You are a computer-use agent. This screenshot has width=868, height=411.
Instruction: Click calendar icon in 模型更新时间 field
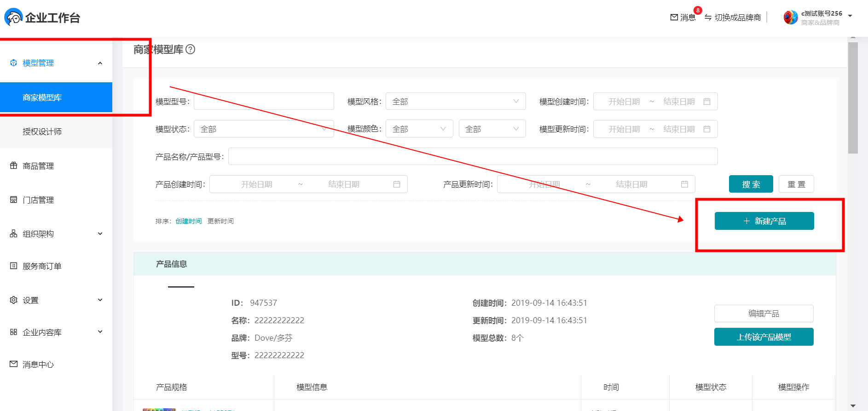click(x=707, y=129)
